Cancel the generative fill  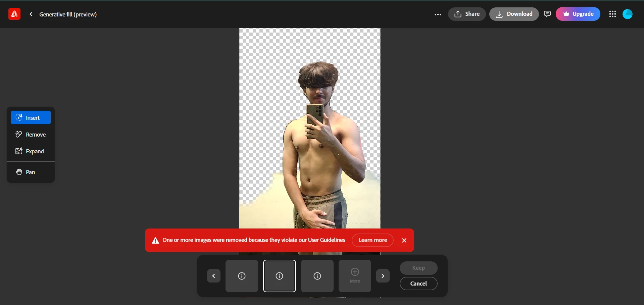coord(418,284)
